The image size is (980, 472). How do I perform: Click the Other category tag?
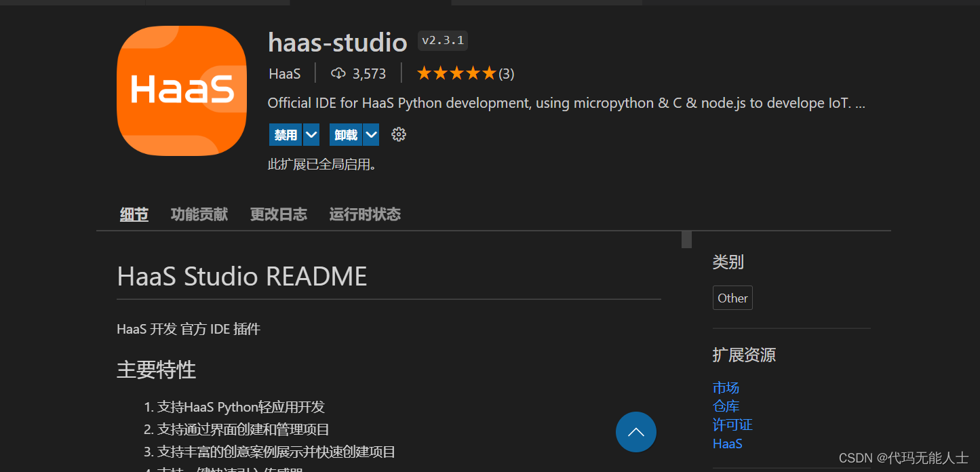pyautogui.click(x=732, y=298)
